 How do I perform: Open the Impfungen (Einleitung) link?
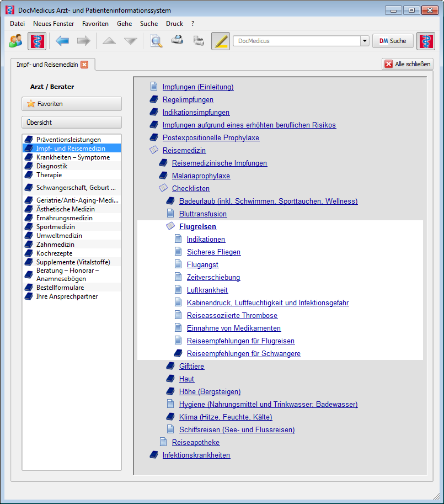pos(198,87)
